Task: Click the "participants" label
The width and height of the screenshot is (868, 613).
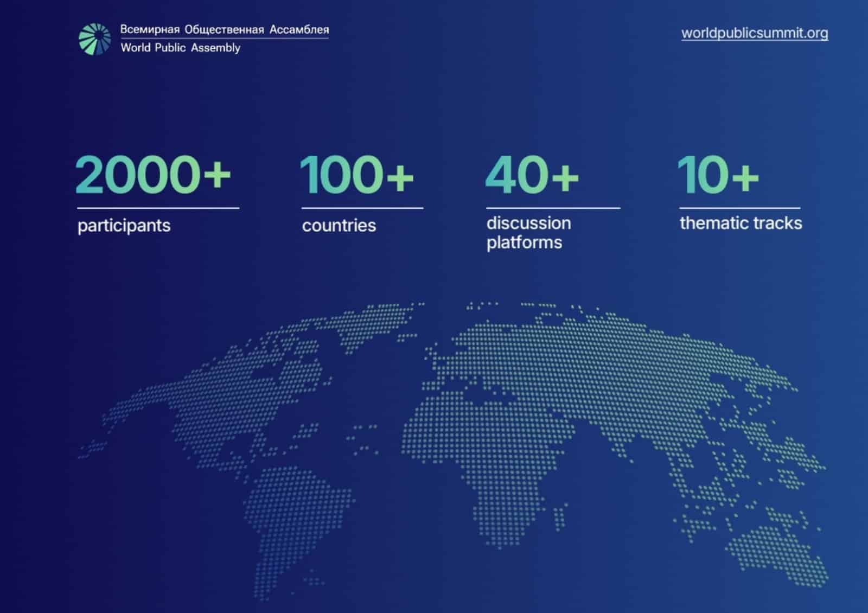Action: [x=124, y=226]
